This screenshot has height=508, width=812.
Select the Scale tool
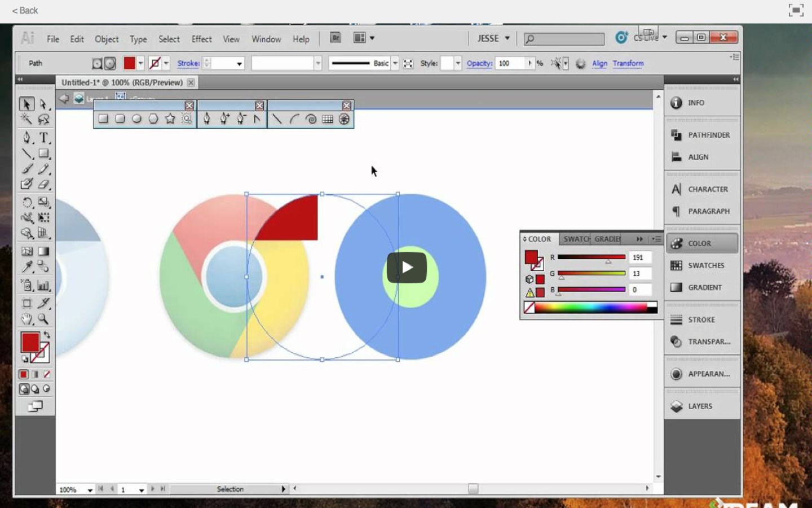(x=43, y=202)
